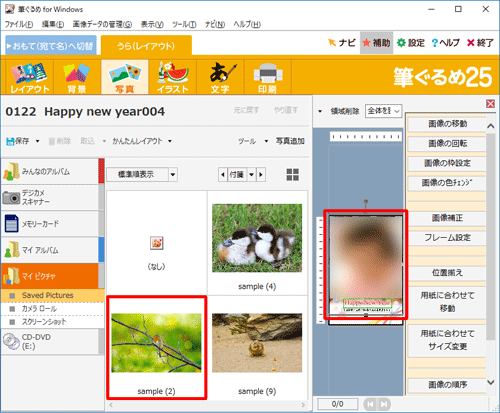Open the 編集(E) menu

(53, 24)
